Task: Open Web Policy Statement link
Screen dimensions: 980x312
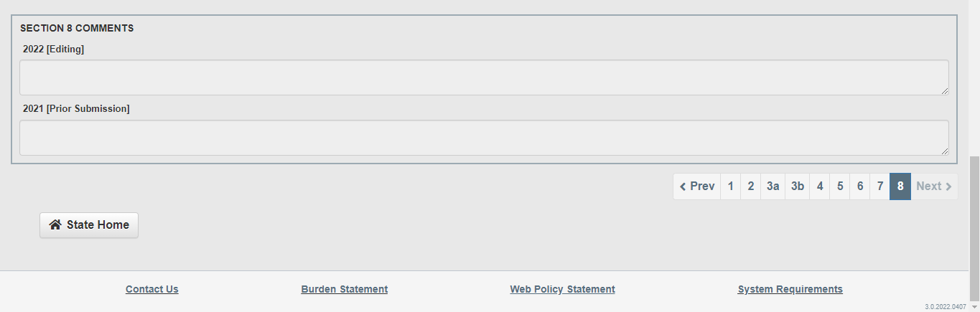Action: point(562,290)
